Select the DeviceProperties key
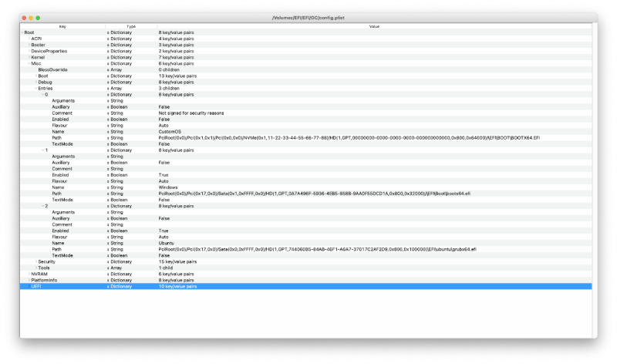The image size is (617, 364). (49, 51)
